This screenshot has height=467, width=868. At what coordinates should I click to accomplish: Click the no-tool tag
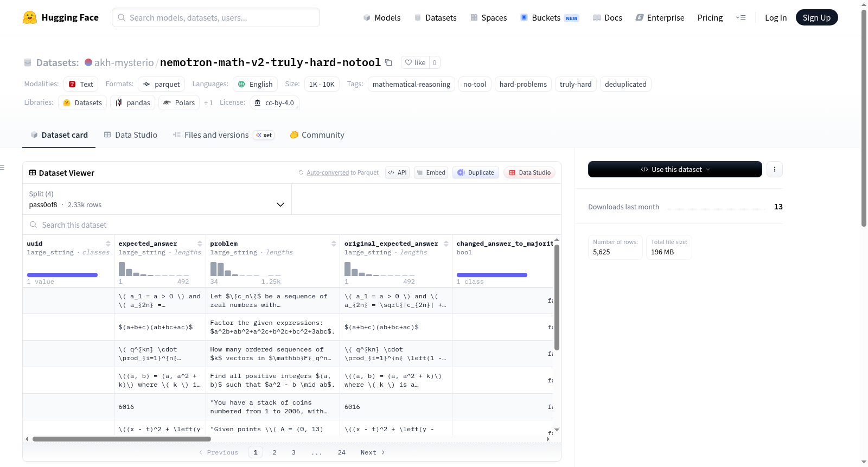tap(475, 84)
